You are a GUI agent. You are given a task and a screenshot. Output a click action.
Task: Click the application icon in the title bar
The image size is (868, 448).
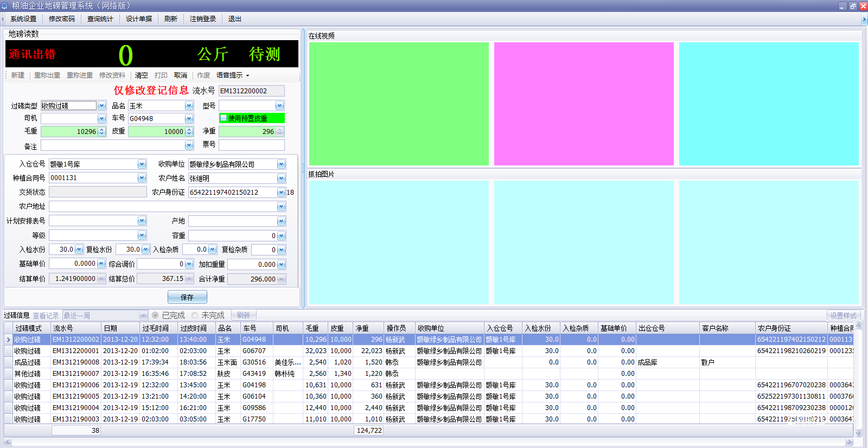tap(4, 6)
